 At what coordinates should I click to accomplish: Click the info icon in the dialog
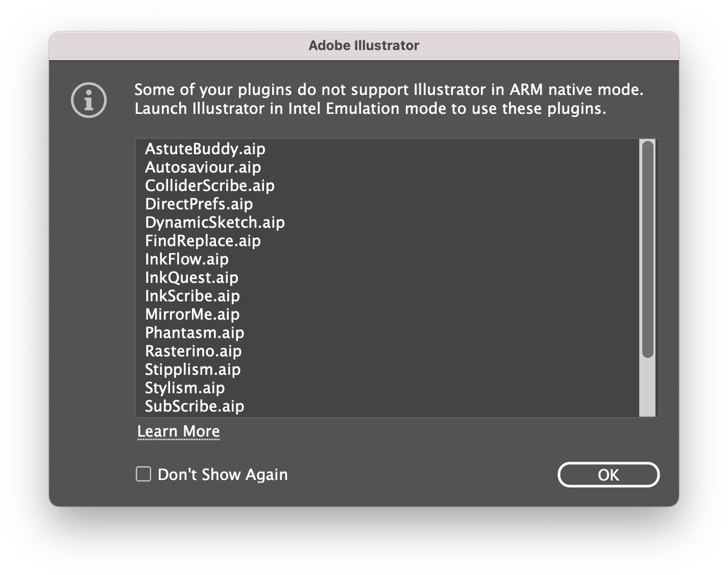tap(89, 100)
